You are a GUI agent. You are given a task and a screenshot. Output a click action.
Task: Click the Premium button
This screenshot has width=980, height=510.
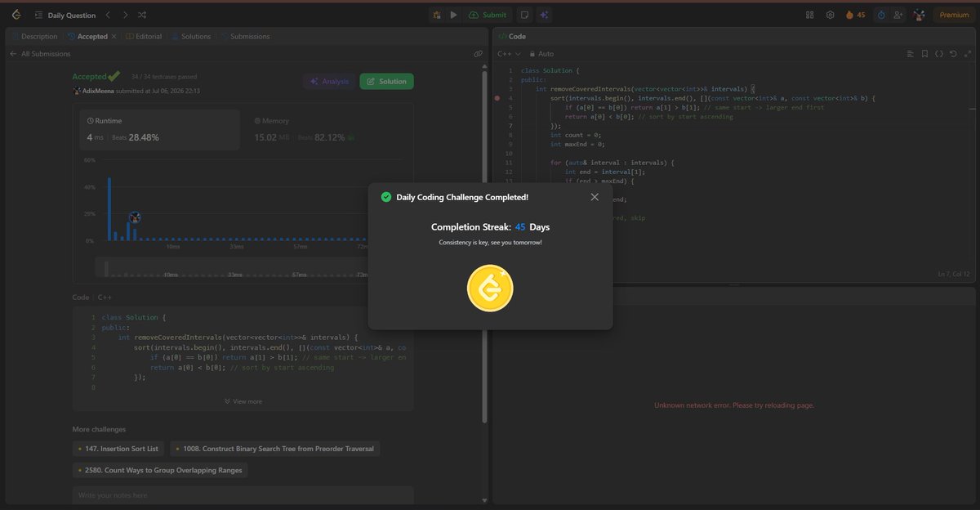coord(954,15)
